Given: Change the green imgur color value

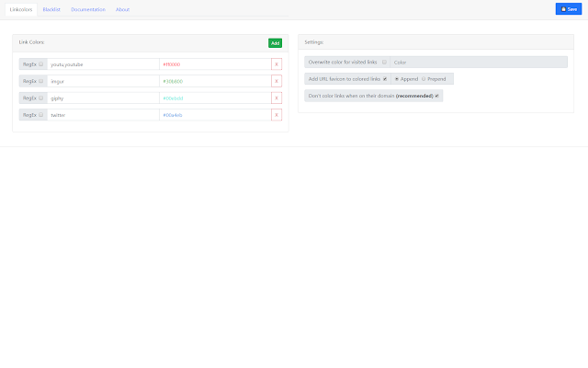Looking at the screenshot, I should (x=215, y=81).
